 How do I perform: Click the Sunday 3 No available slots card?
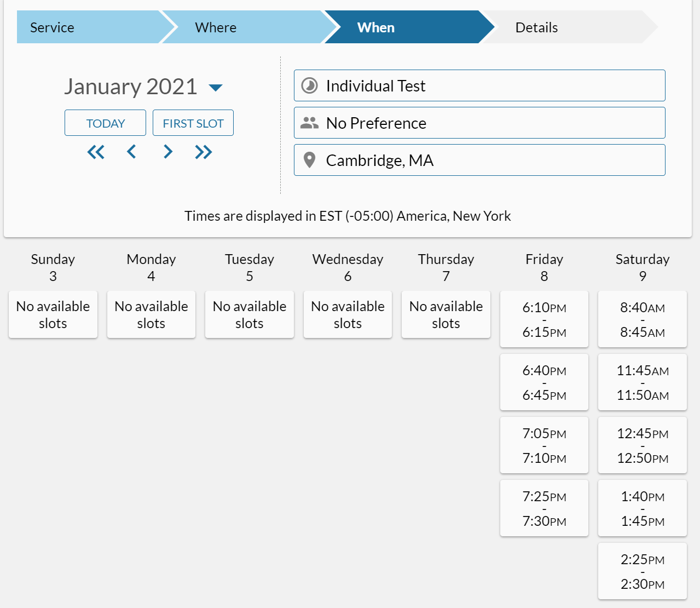click(x=53, y=314)
